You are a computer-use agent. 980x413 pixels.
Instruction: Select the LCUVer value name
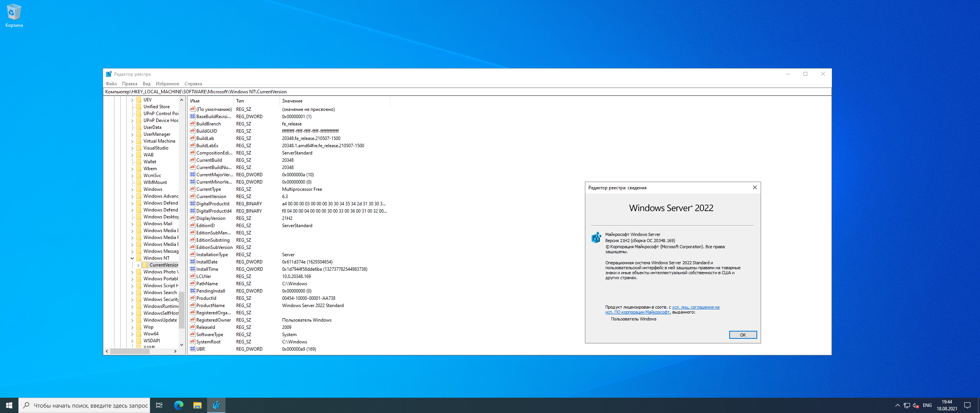click(204, 276)
